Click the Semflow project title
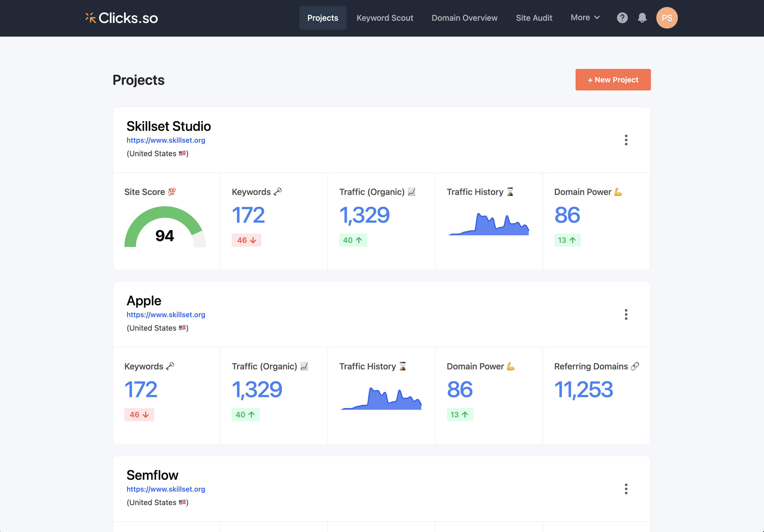Screen dimensions: 764x532 [x=152, y=475]
